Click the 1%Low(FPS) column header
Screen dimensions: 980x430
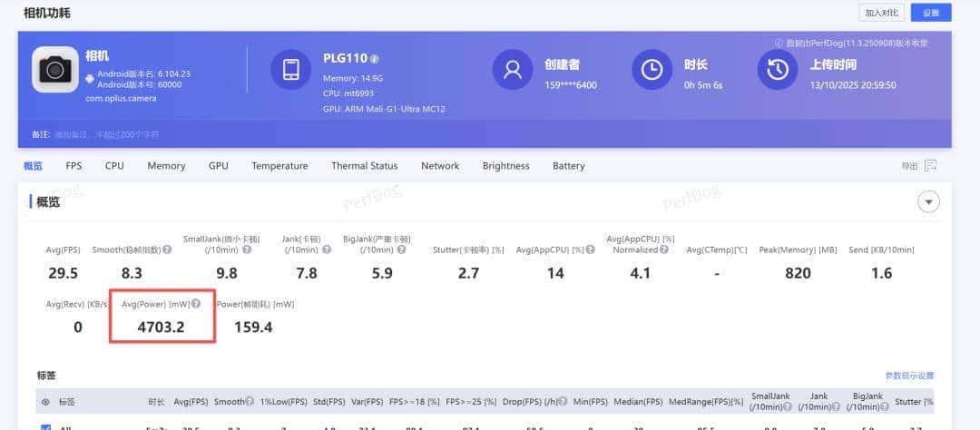click(284, 402)
